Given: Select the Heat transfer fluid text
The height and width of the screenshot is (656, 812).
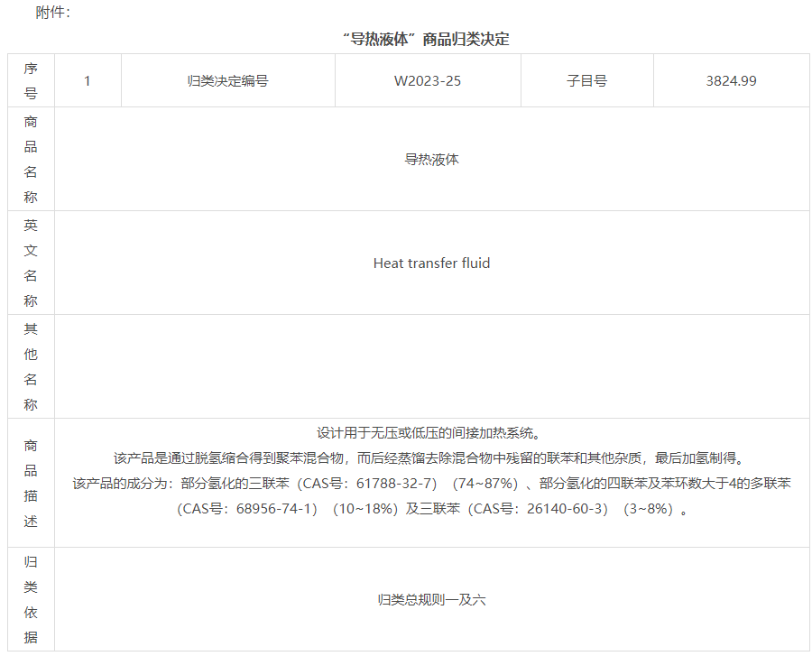Looking at the screenshot, I should point(431,263).
